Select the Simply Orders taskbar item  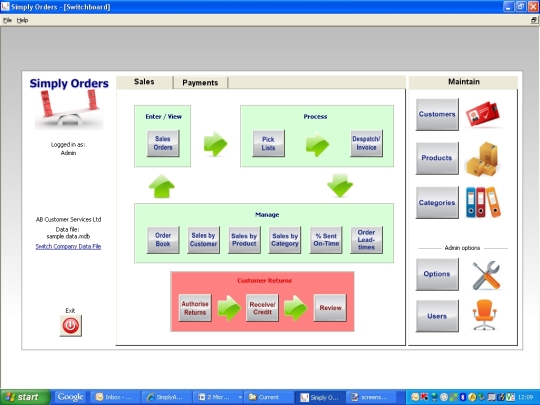coord(320,397)
